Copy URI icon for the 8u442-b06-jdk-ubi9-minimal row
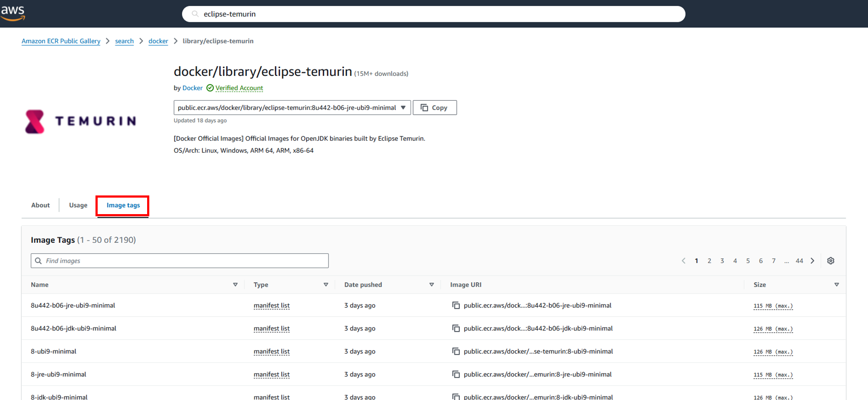The height and width of the screenshot is (400, 868). (456, 328)
